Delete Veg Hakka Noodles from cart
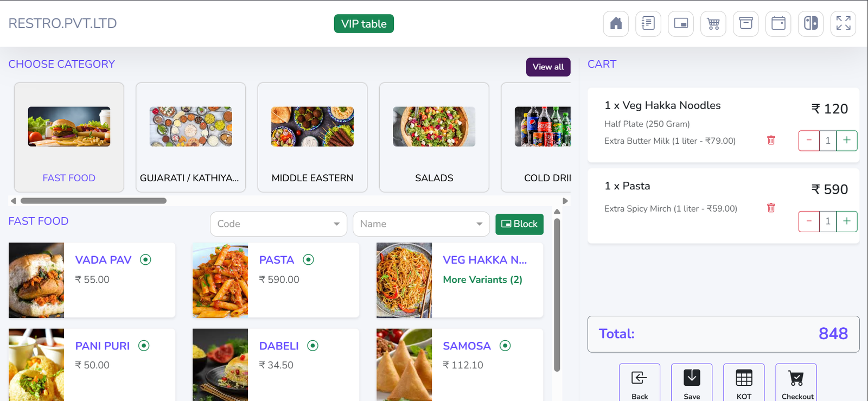The height and width of the screenshot is (401, 868). (x=771, y=140)
